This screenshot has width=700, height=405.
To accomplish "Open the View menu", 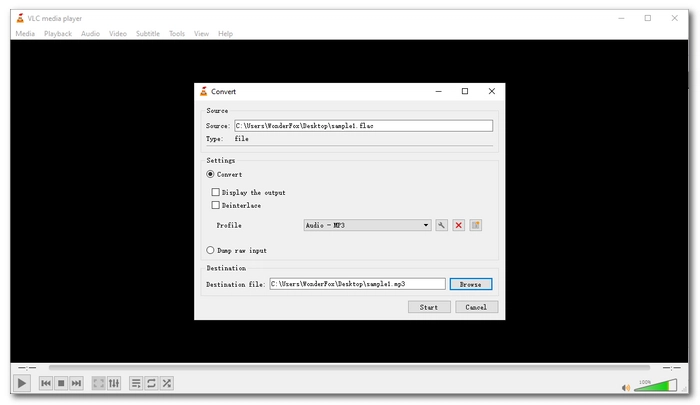I will [201, 33].
